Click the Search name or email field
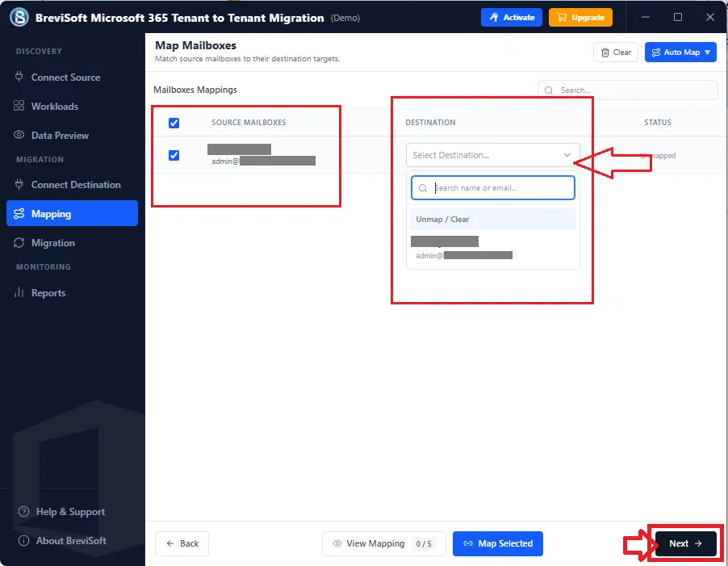This screenshot has height=566, width=728. pyautogui.click(x=492, y=187)
